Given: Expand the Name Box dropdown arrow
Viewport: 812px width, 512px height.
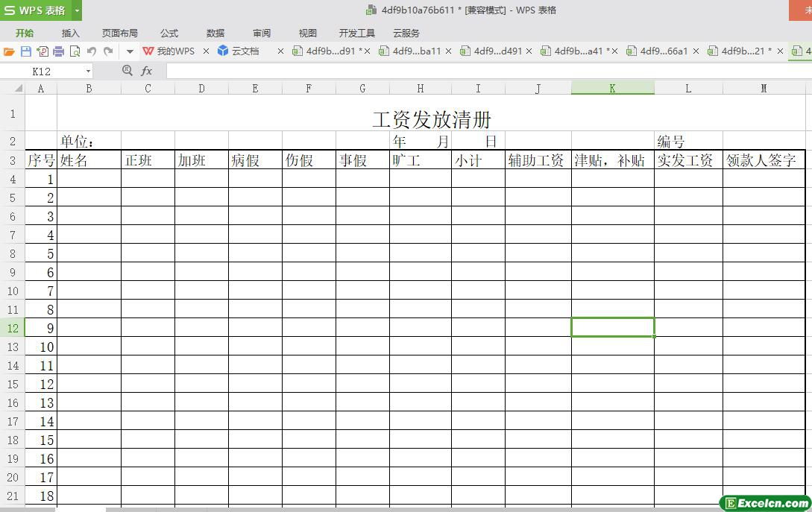Looking at the screenshot, I should 89,71.
